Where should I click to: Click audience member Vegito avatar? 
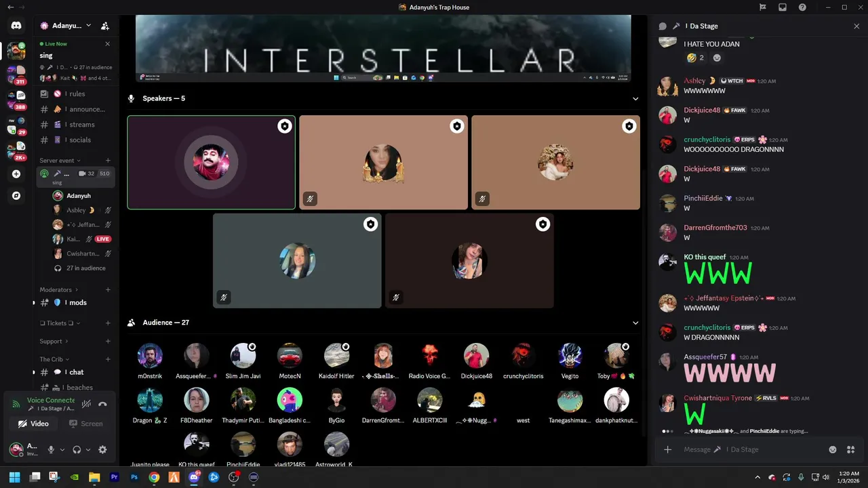click(570, 355)
